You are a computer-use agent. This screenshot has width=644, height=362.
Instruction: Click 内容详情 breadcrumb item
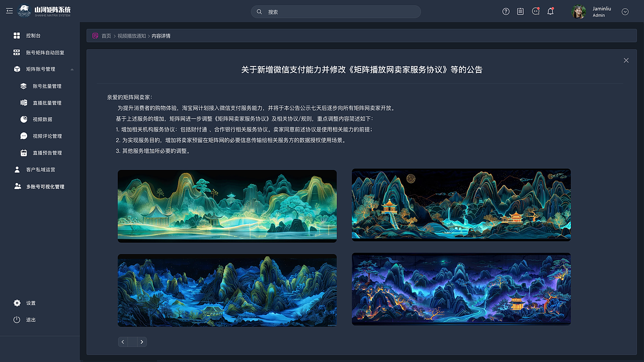point(161,36)
